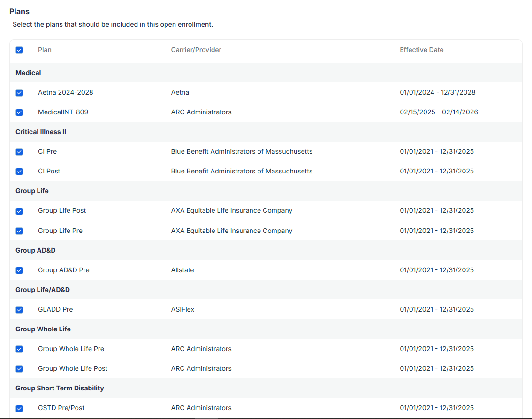The image size is (532, 419).
Task: Click AXA Equitable in Group Life Pre row
Action: (232, 231)
